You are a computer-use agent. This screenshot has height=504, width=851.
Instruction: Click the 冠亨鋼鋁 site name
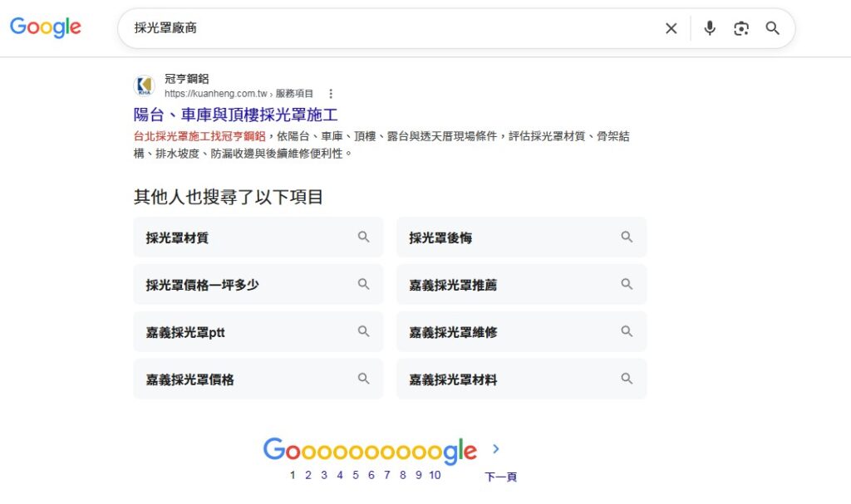point(187,79)
